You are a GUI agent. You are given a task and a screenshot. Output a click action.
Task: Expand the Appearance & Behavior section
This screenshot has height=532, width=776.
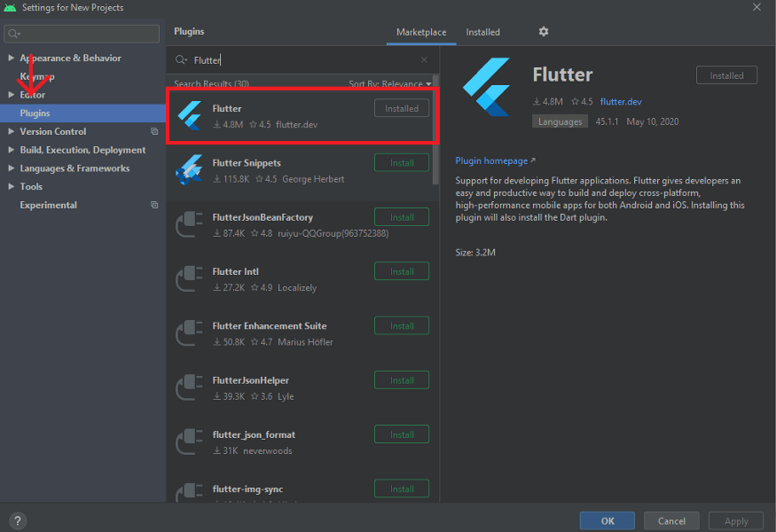click(11, 58)
